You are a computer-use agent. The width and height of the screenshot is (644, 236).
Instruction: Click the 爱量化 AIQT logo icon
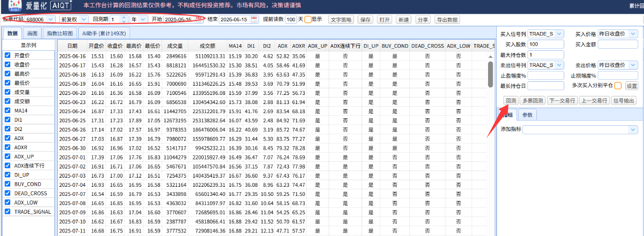click(x=15, y=6)
